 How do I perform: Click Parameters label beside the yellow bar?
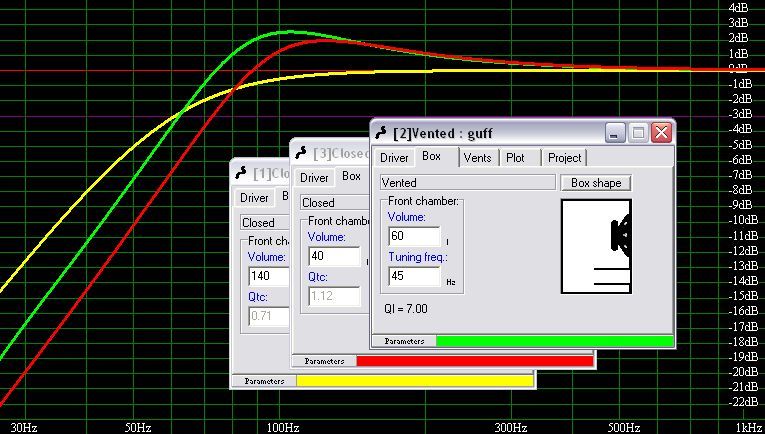coord(264,381)
